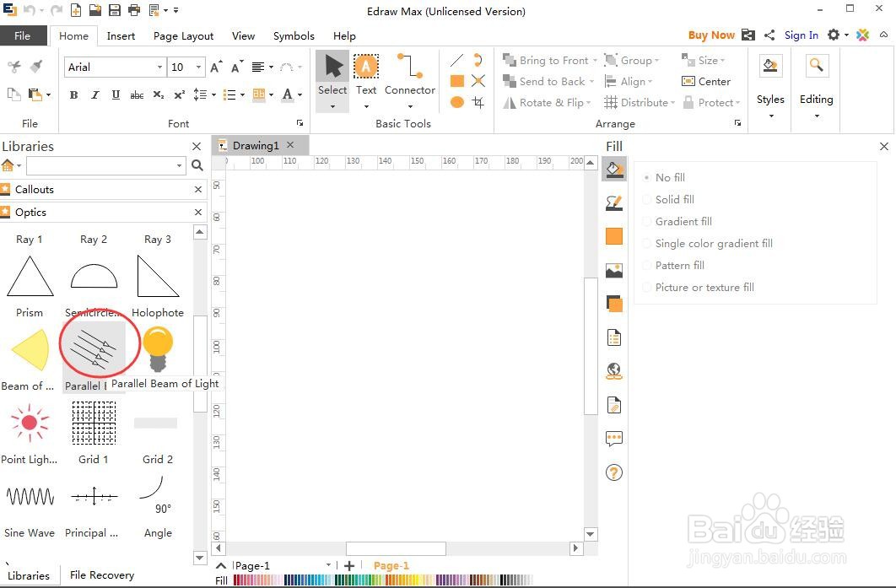Screen dimensions: 896x588
Task: Select the No fill option
Action: pyautogui.click(x=663, y=178)
